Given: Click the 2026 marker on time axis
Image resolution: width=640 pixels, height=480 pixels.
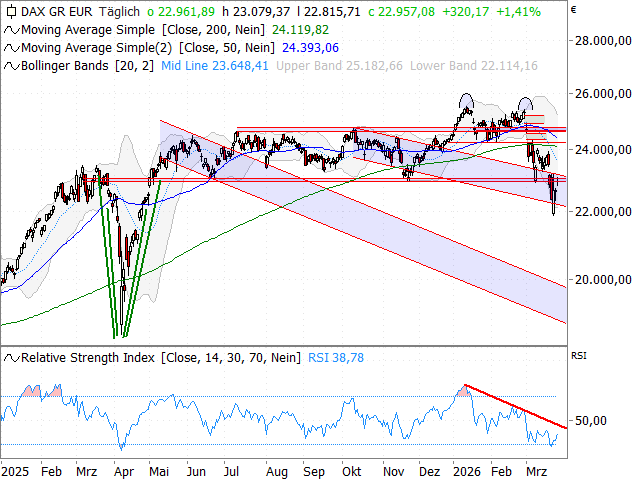Looking at the screenshot, I should [467, 470].
